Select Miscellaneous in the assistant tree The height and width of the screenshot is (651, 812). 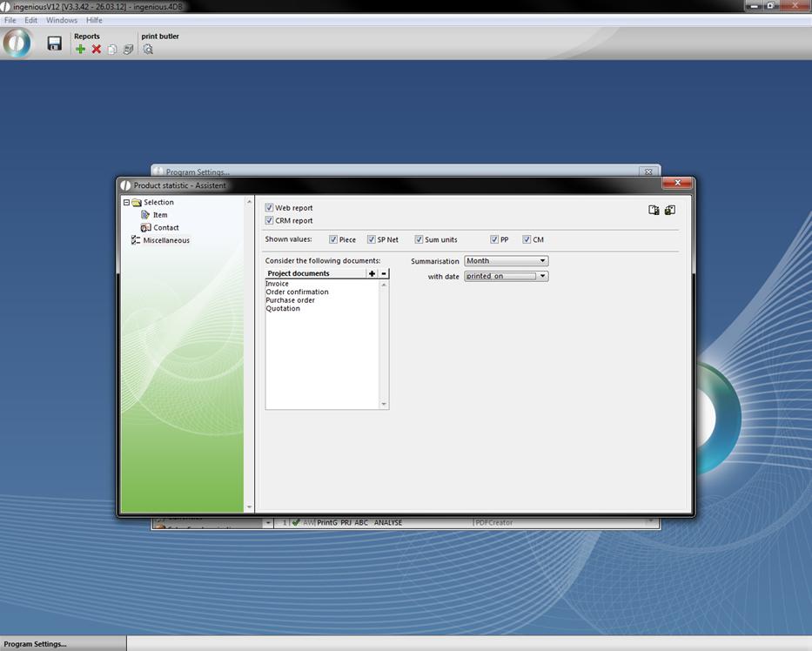click(165, 240)
